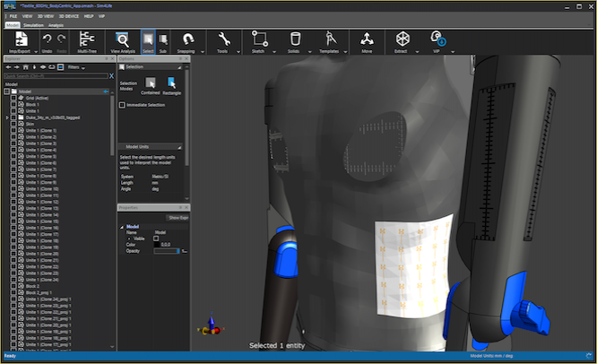The height and width of the screenshot is (364, 597).
Task: Click the Solids cylinder icon
Action: [295, 39]
